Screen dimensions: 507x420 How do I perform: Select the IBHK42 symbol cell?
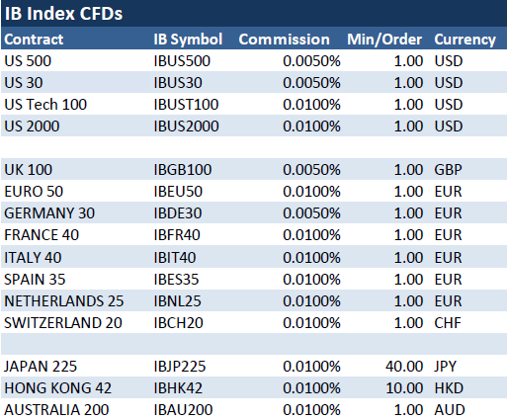pyautogui.click(x=178, y=388)
